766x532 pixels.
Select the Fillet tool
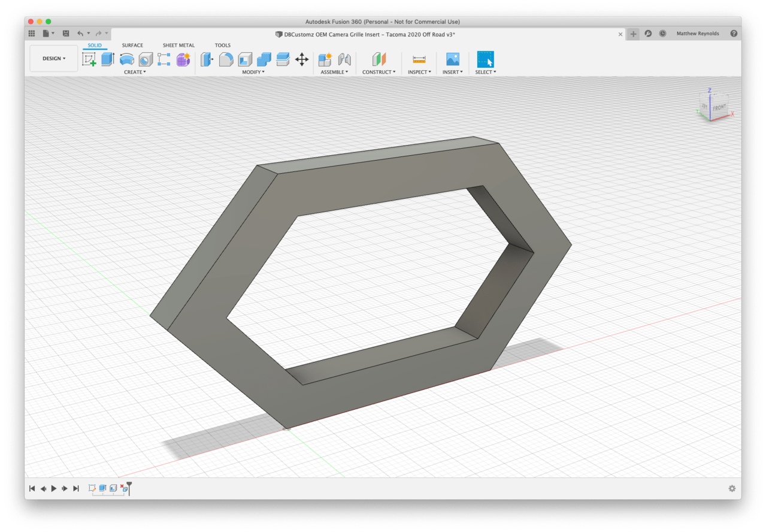point(226,59)
